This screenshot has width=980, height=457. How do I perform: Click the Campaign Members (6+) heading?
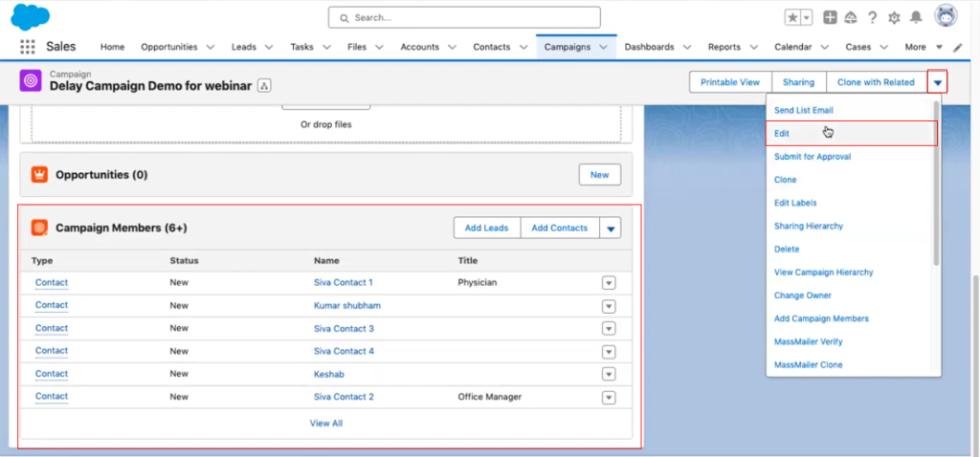(122, 228)
